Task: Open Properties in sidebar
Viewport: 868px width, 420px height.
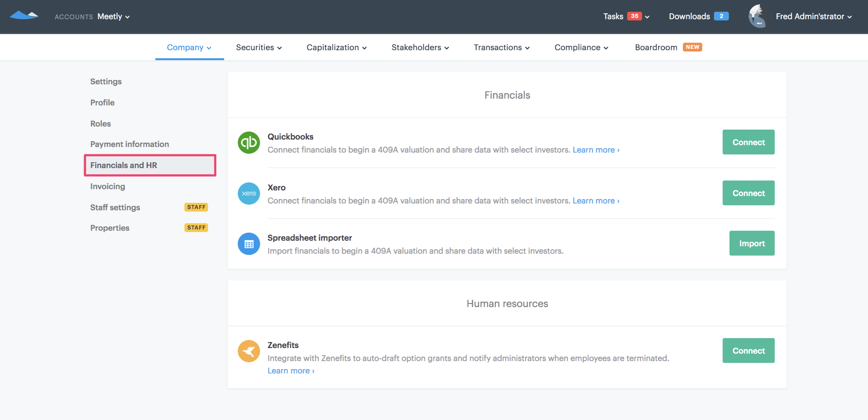Action: click(110, 228)
